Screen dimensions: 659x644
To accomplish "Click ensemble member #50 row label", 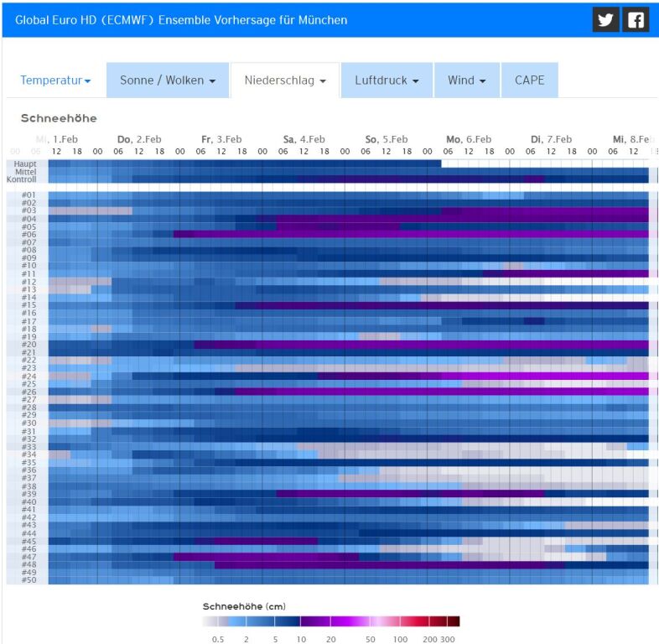I will 29,580.
